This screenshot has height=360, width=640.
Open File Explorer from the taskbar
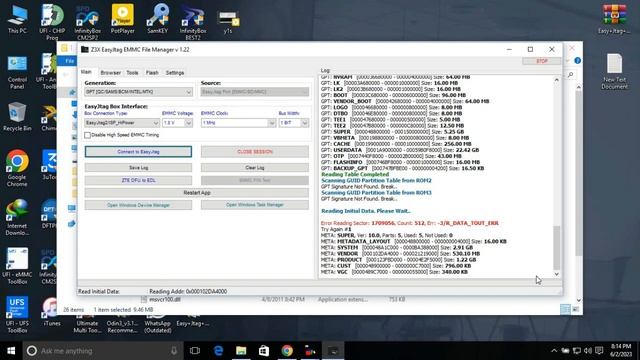click(241, 351)
